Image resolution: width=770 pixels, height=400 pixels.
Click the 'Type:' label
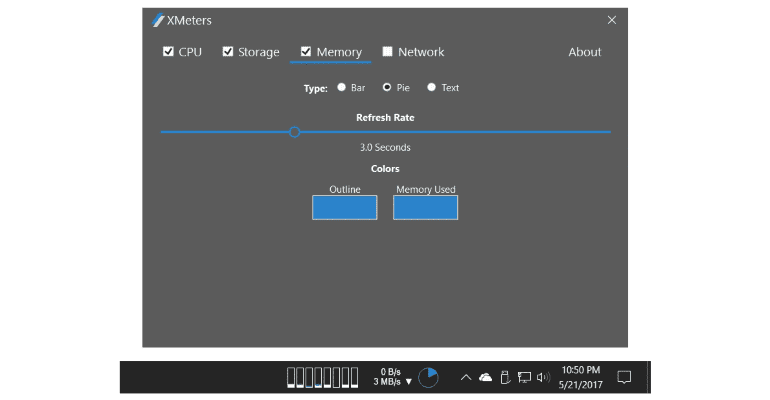coord(315,88)
